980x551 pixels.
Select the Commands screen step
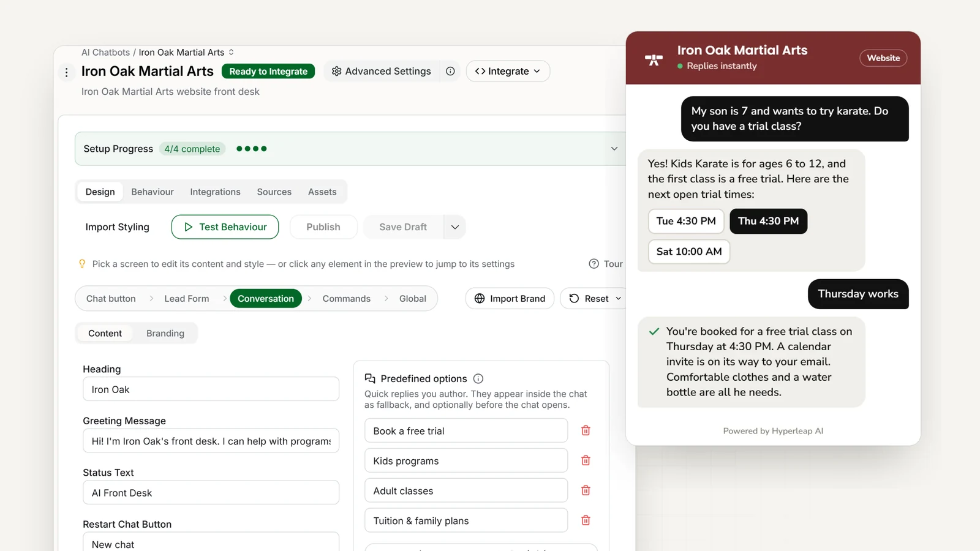click(x=347, y=299)
